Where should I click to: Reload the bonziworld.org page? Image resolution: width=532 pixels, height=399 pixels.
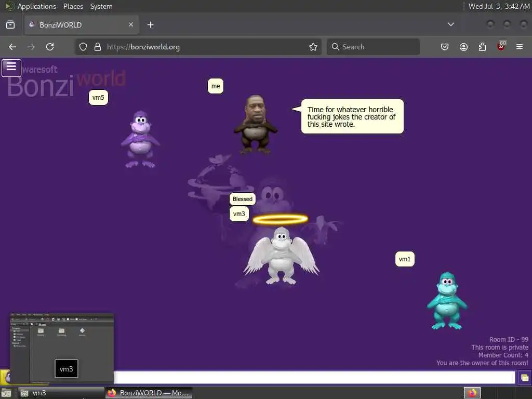click(50, 47)
